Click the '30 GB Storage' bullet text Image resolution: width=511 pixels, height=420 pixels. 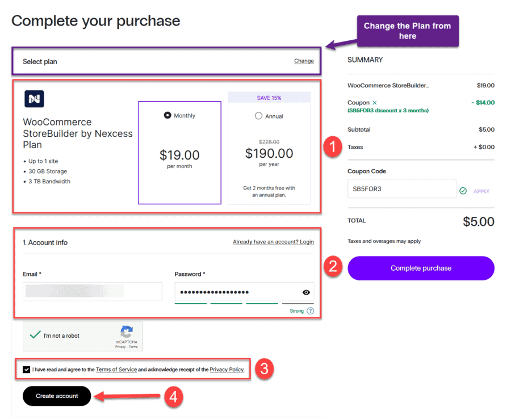click(x=48, y=171)
